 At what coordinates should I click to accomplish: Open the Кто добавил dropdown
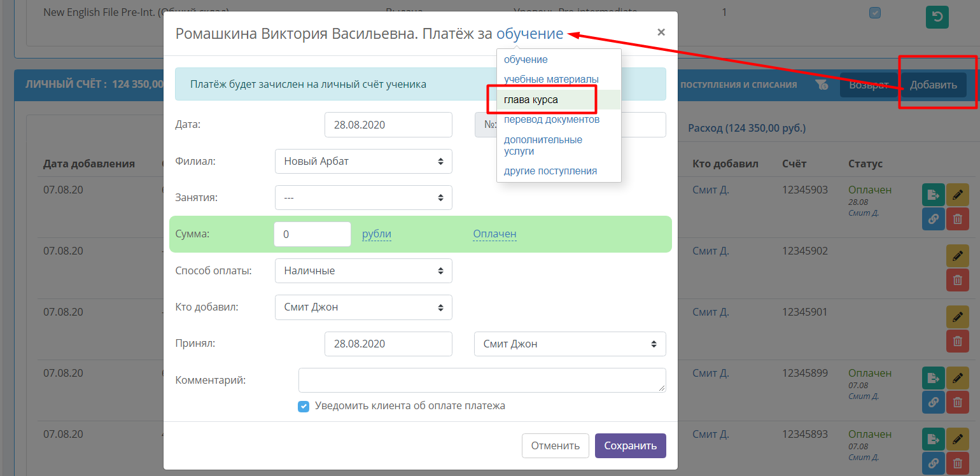click(363, 307)
